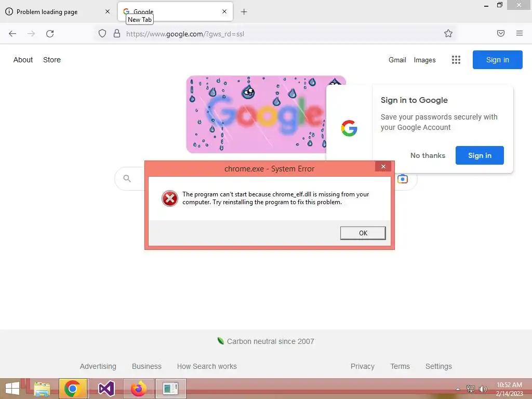Minimize the Firefox window

(486, 5)
